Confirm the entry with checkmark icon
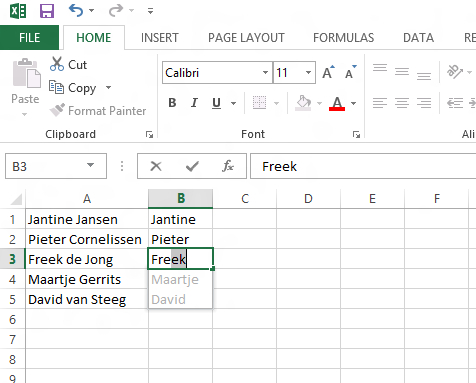476x383 pixels. (x=192, y=166)
